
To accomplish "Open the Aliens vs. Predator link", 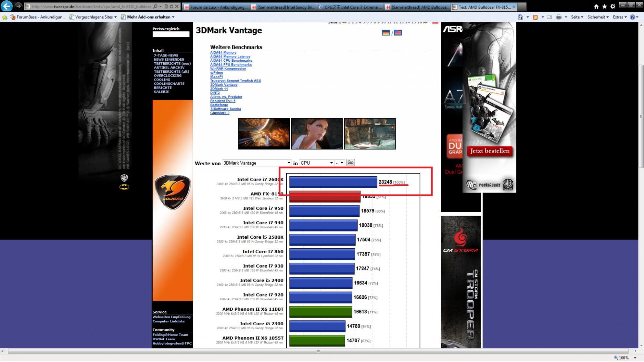I will click(x=226, y=97).
